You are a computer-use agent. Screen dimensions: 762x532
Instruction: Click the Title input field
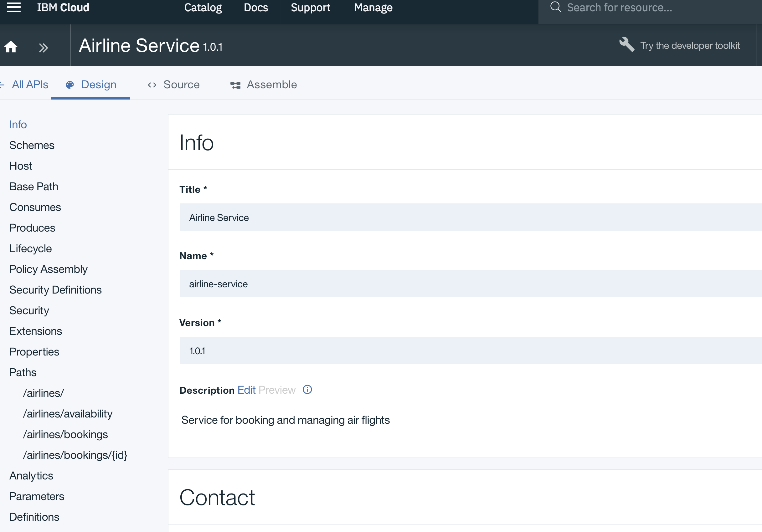(x=465, y=217)
